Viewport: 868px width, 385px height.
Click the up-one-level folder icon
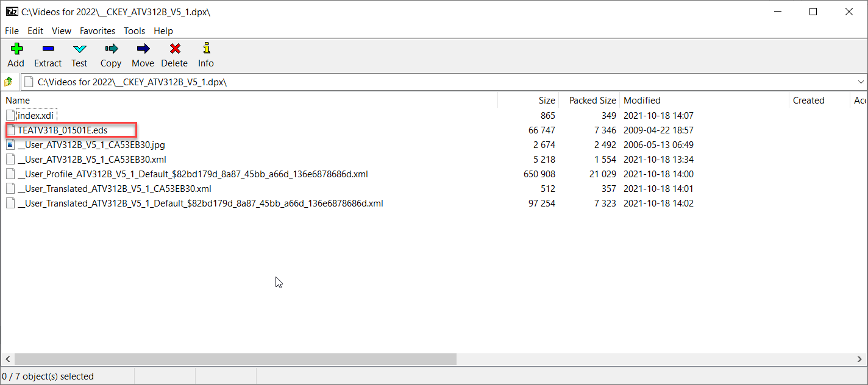[x=9, y=82]
